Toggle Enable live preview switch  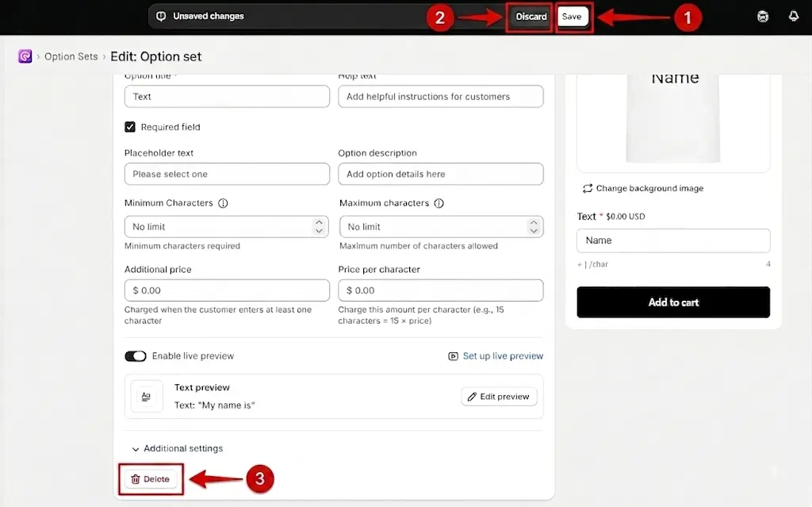coord(136,356)
